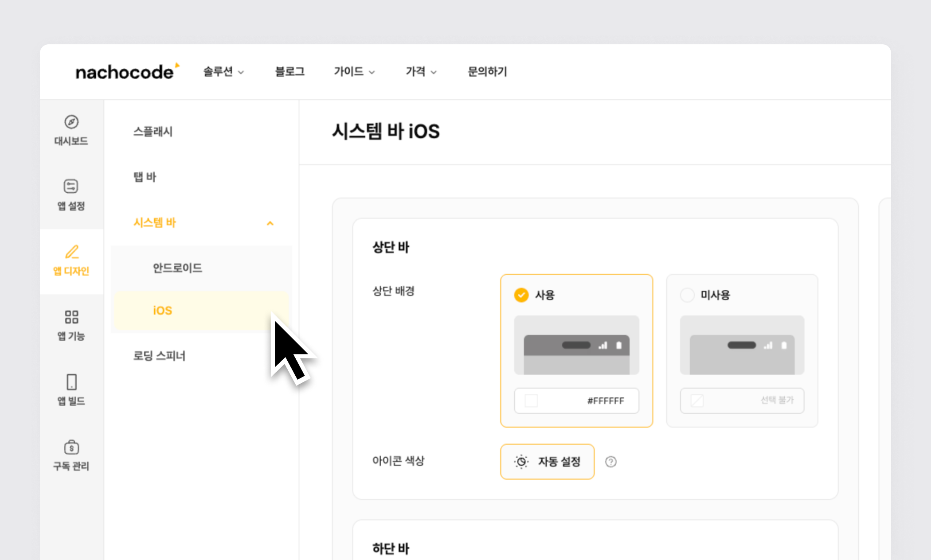This screenshot has height=560, width=931.
Task: Open the 가이드 dropdown menu
Action: pyautogui.click(x=354, y=72)
